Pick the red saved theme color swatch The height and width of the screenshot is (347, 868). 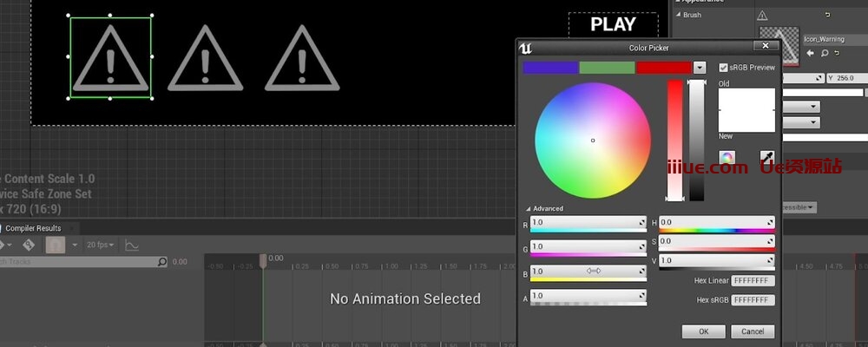pos(663,67)
